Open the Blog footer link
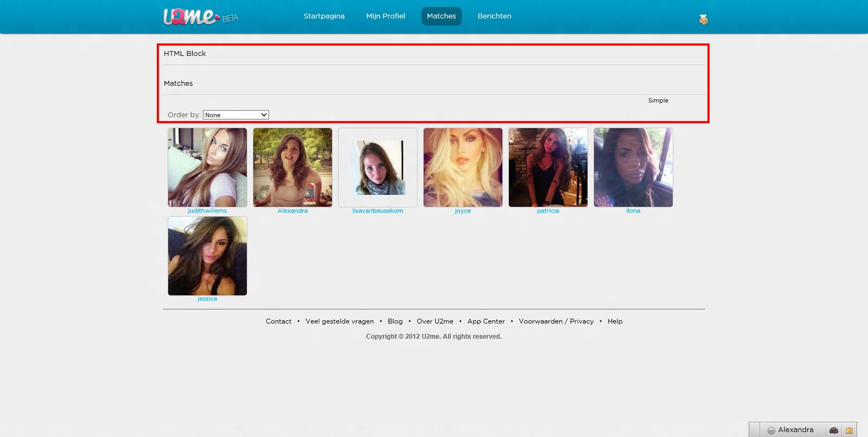Screen dimensions: 868x437 [x=395, y=321]
